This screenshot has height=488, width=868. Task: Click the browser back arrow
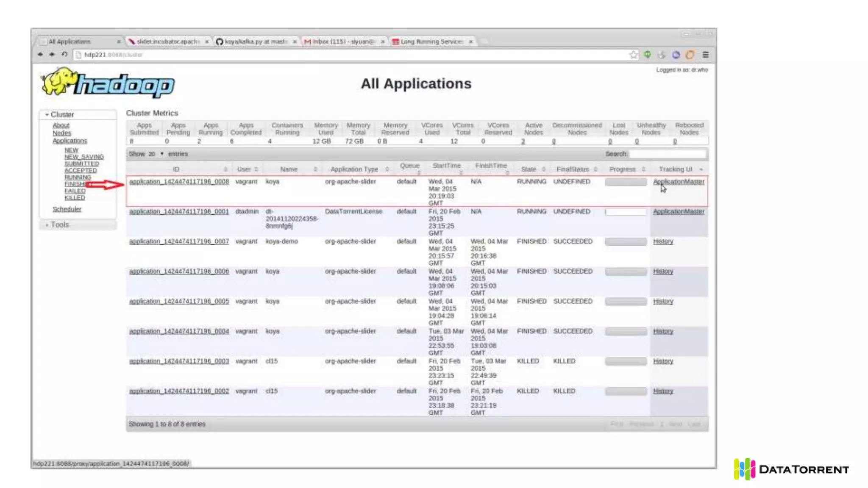click(40, 55)
